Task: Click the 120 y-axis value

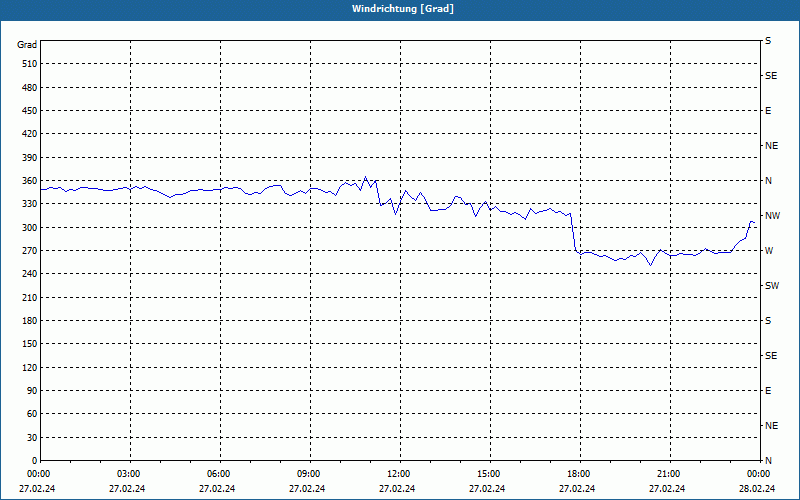Action: coord(30,368)
